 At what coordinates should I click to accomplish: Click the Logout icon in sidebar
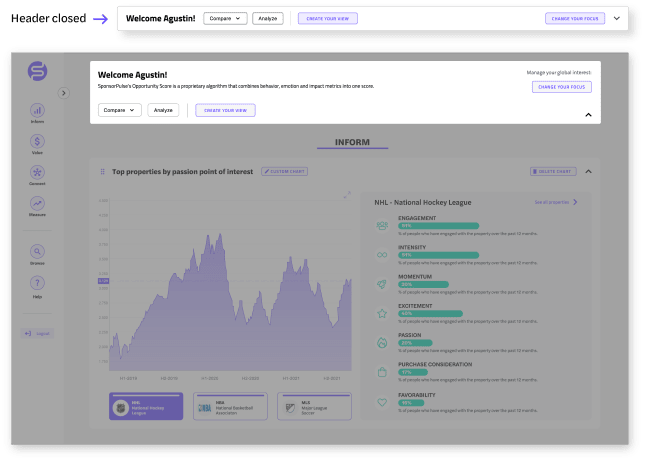point(36,332)
